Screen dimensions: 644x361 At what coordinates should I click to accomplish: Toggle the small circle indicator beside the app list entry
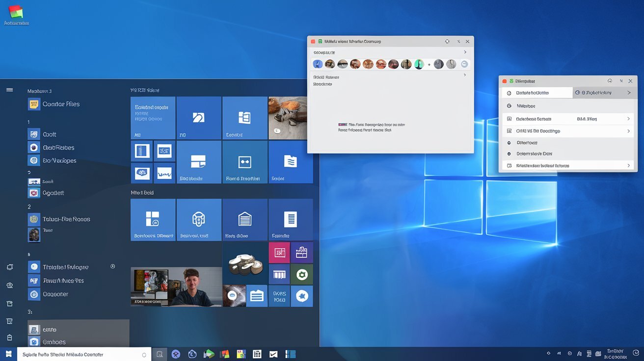tap(113, 266)
